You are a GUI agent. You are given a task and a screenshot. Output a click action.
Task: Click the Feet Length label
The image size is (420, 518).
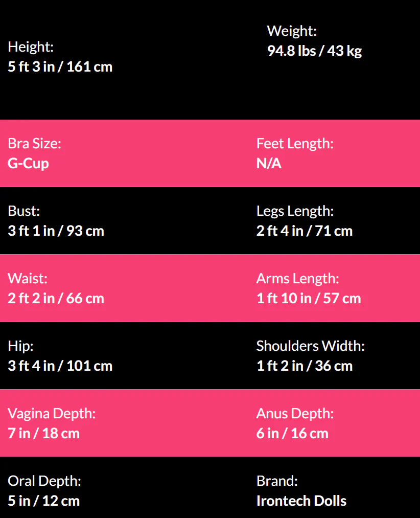[x=295, y=144]
